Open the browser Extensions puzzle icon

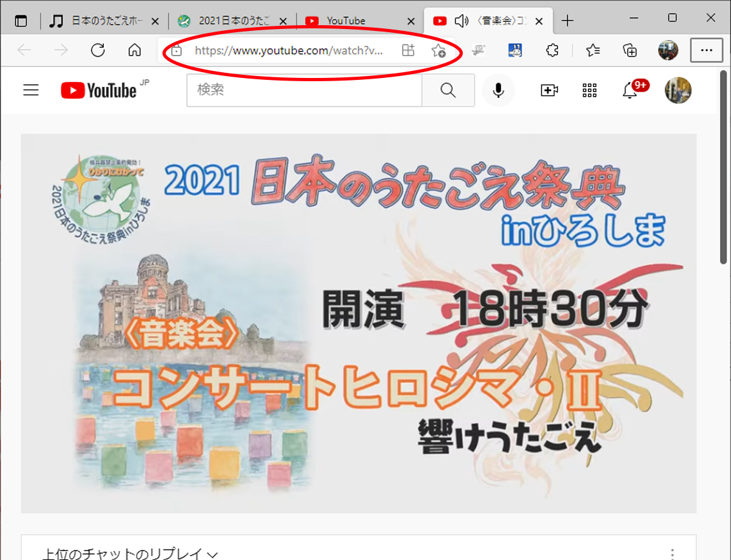(552, 50)
